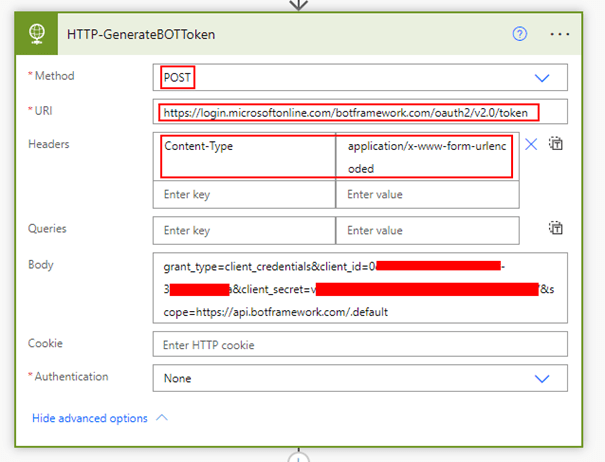The image size is (605, 462).
Task: Expand the Method dropdown showing POST
Action: tap(542, 78)
